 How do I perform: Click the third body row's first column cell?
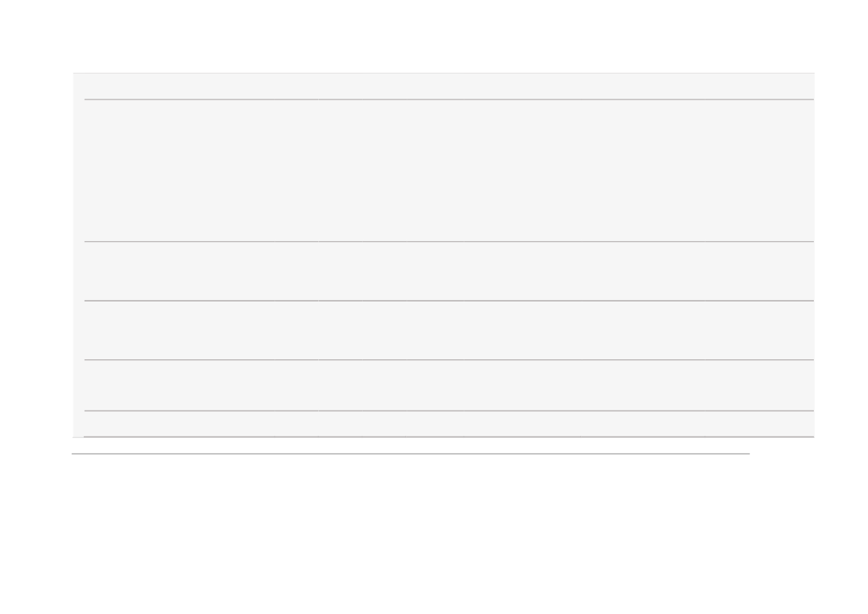(x=180, y=330)
